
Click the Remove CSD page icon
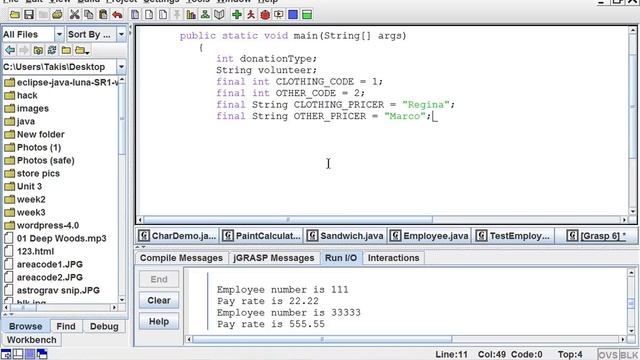click(x=149, y=15)
